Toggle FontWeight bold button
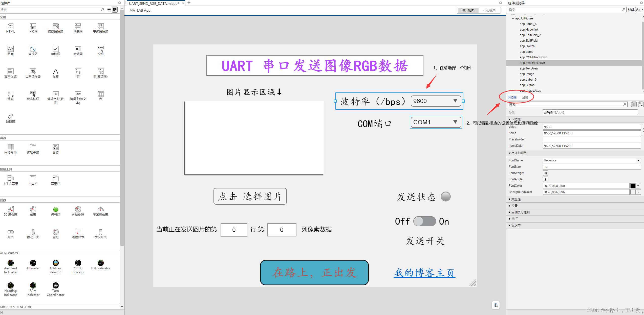The image size is (644, 315). (546, 173)
